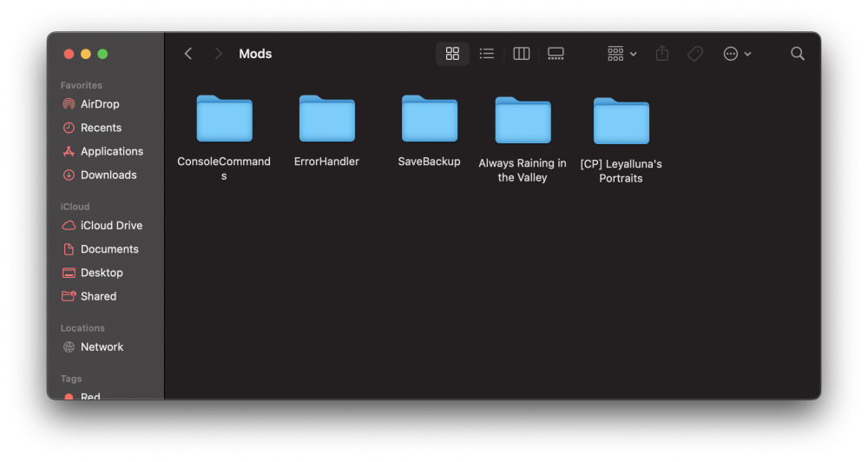Click the iCloud Drive cloud icon
Viewport: 868px width, 462px height.
tap(69, 226)
